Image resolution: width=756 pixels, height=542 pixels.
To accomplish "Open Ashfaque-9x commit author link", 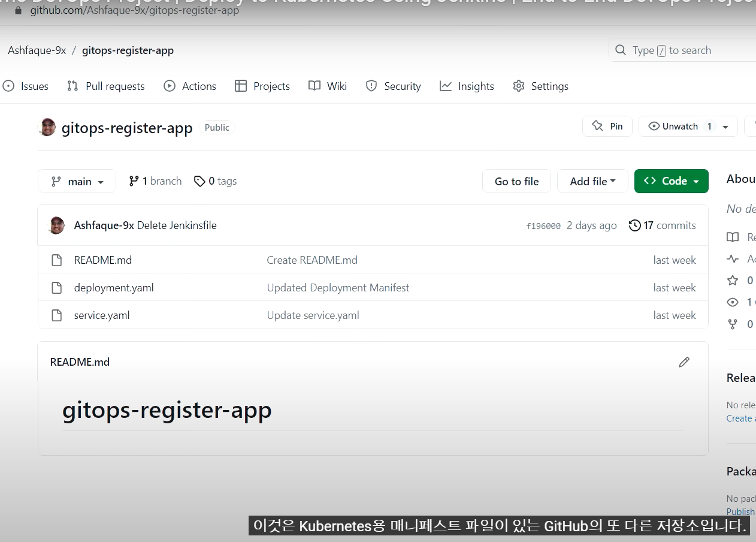I will click(104, 225).
